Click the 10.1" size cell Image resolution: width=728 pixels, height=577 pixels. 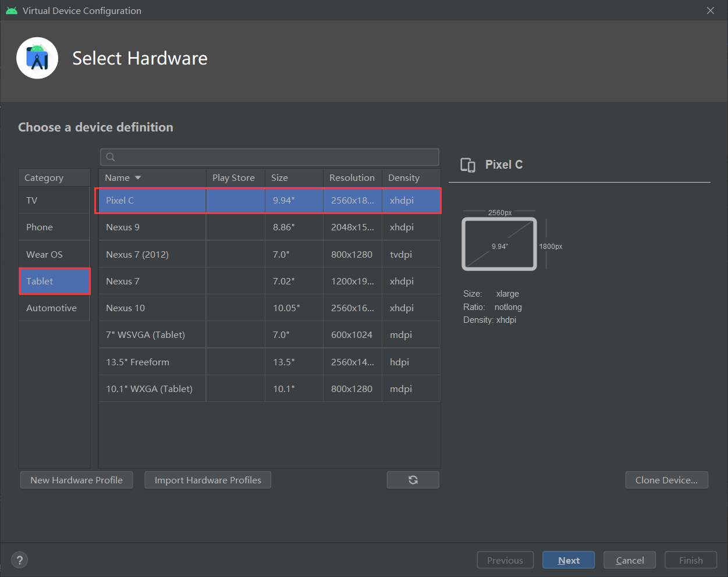click(294, 389)
